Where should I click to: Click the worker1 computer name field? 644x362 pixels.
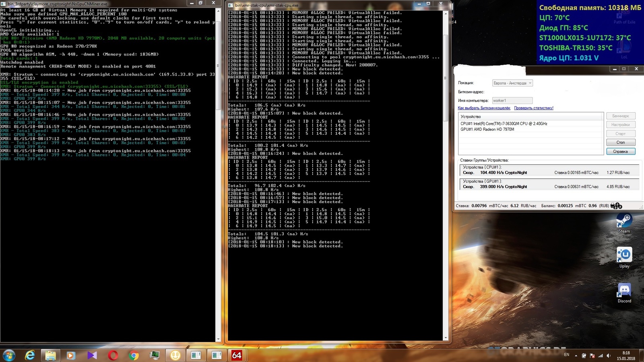tap(512, 101)
